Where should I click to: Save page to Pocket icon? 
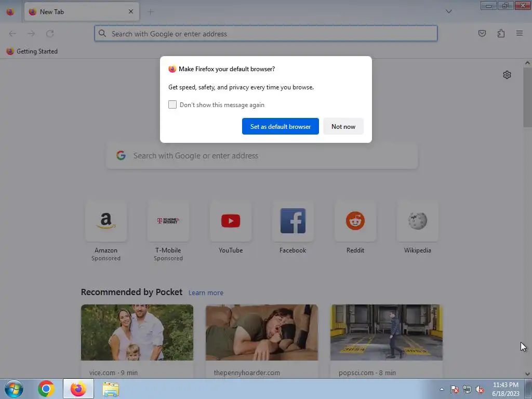coord(482,33)
